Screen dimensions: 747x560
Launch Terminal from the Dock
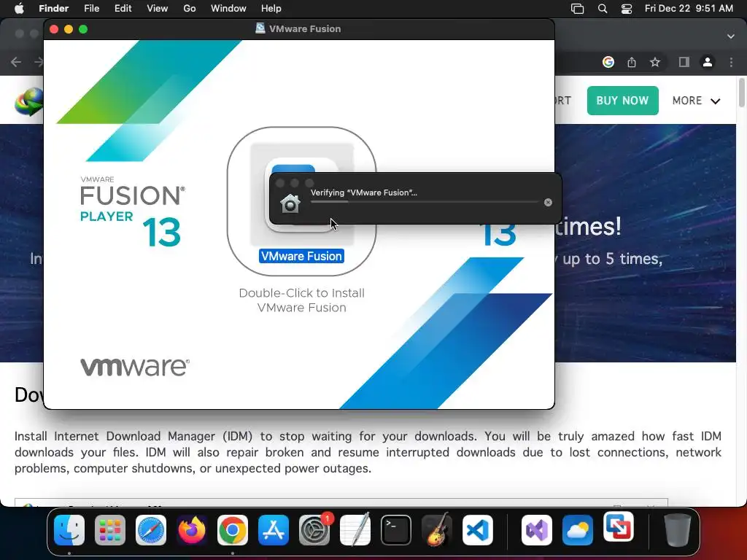[x=396, y=530]
